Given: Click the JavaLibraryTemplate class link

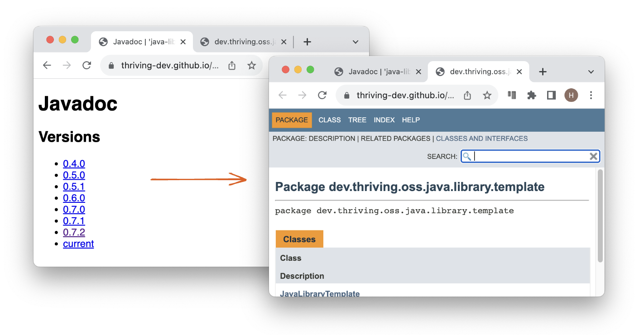Looking at the screenshot, I should point(320,293).
